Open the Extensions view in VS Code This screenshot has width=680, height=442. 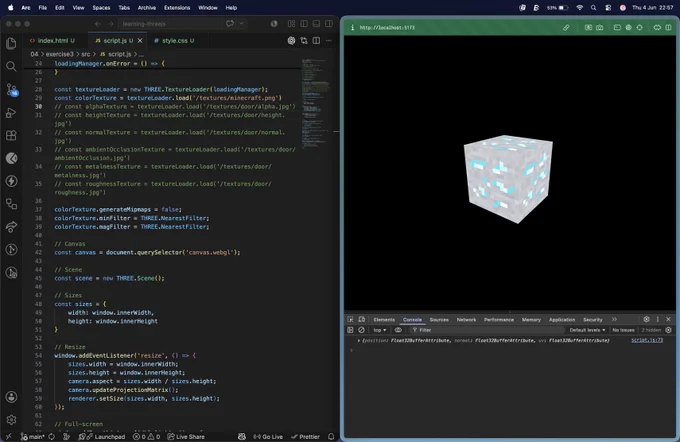click(11, 135)
